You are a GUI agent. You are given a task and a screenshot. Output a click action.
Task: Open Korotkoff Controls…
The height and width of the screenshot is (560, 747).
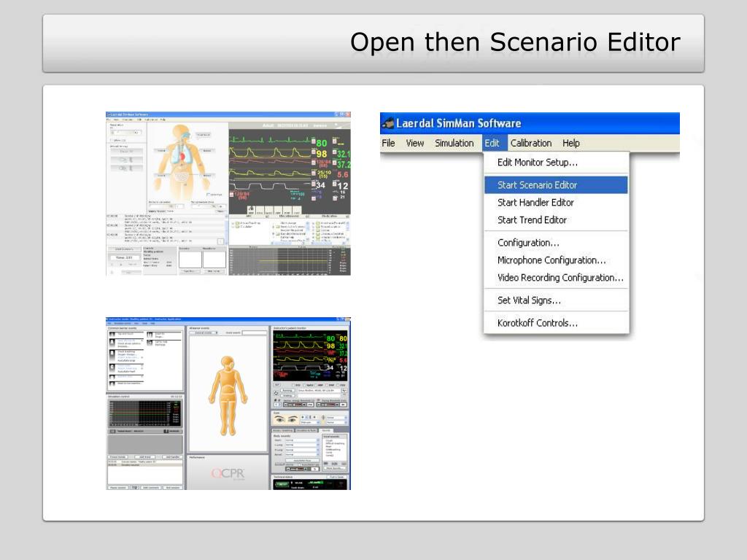[556, 323]
